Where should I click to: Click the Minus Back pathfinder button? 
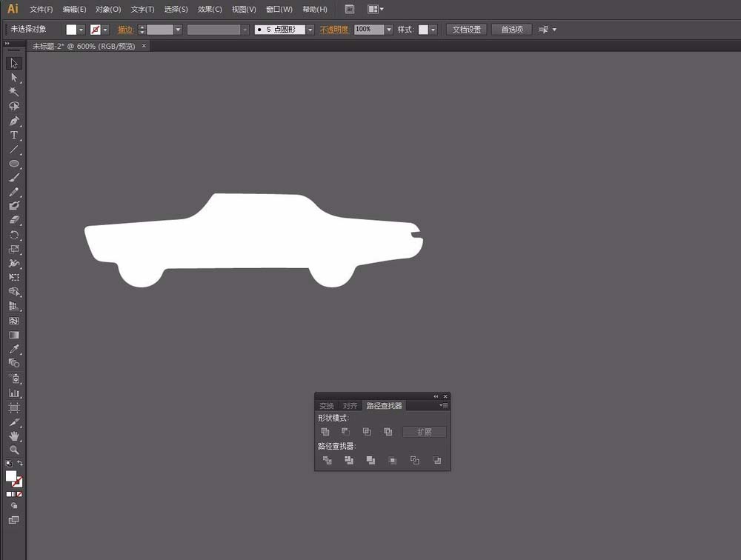point(436,460)
